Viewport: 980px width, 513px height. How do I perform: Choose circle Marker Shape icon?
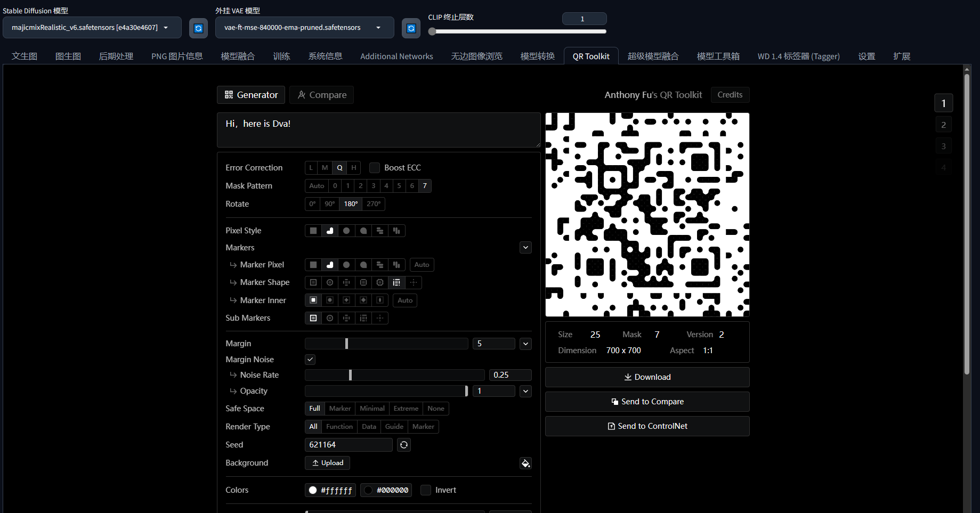[x=330, y=282]
